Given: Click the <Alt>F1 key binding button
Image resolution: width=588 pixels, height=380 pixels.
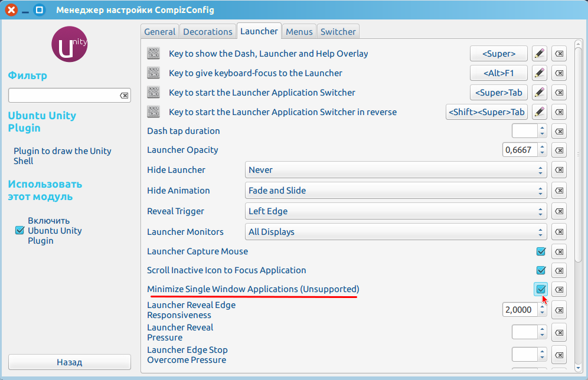Looking at the screenshot, I should [499, 73].
